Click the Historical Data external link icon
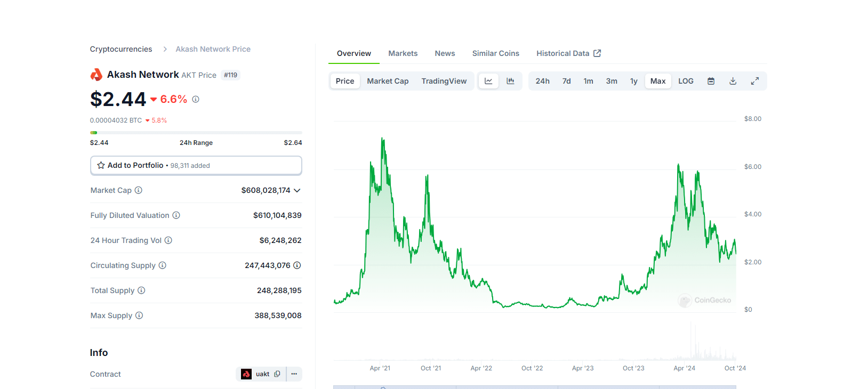 click(598, 53)
